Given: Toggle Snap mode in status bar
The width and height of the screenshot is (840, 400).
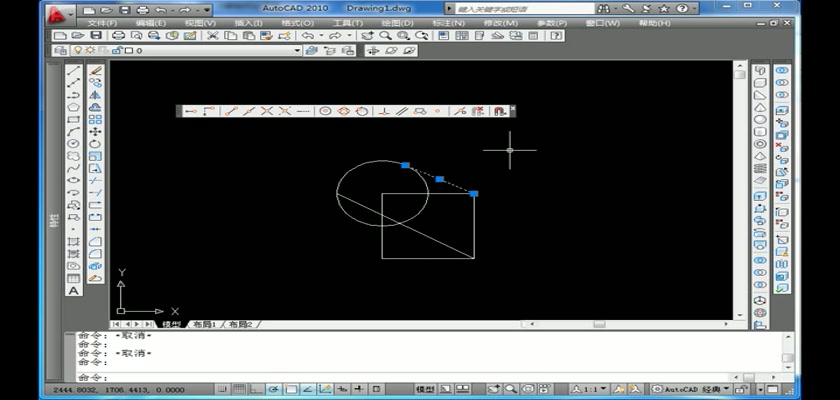Looking at the screenshot, I should click(x=222, y=389).
